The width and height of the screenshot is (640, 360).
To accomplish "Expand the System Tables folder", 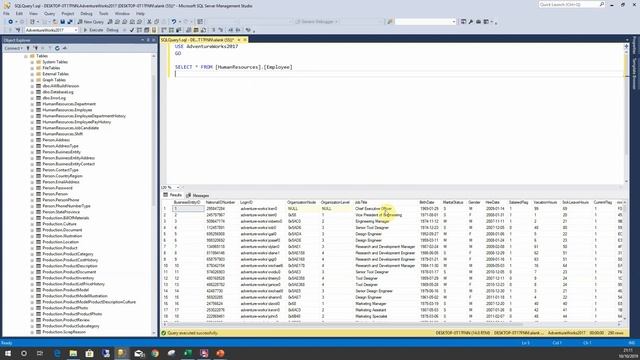I will [32, 62].
